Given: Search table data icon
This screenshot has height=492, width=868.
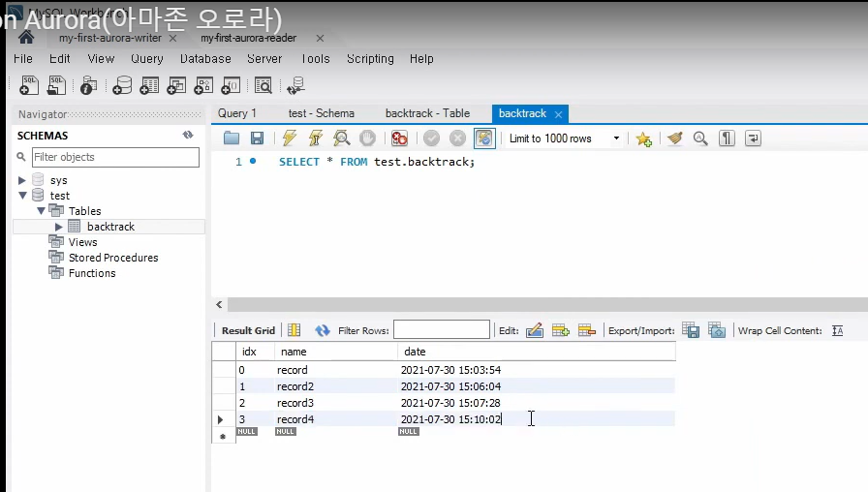Looking at the screenshot, I should pyautogui.click(x=263, y=86).
